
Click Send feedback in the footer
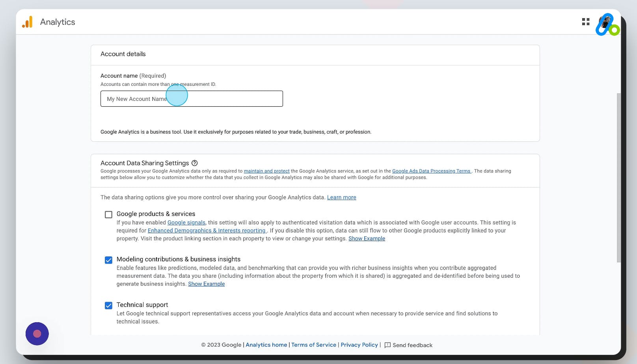pyautogui.click(x=412, y=345)
